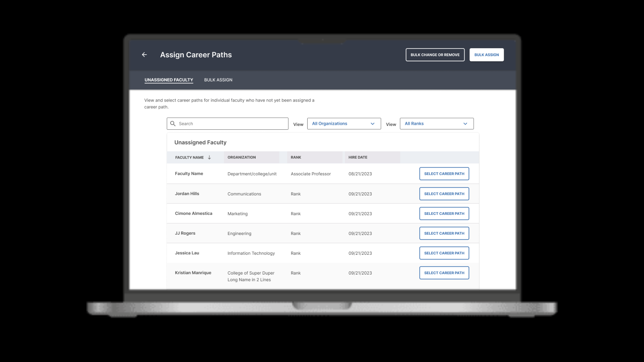
Task: Select career path for Jessica Lau
Action: coord(444,253)
